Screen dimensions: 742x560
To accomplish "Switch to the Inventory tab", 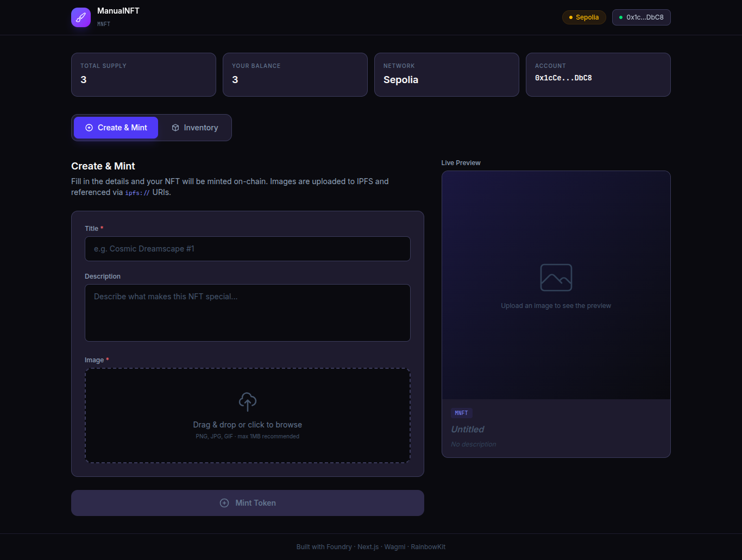I will [195, 128].
